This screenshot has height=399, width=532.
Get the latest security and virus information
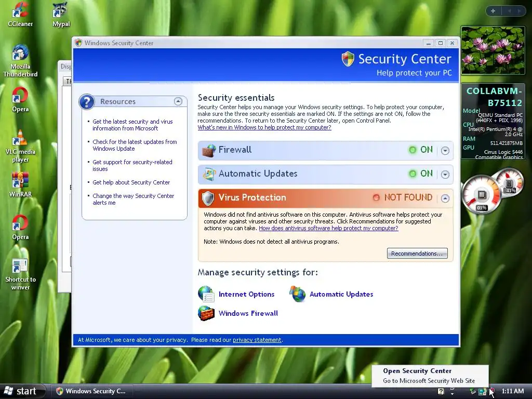click(132, 125)
